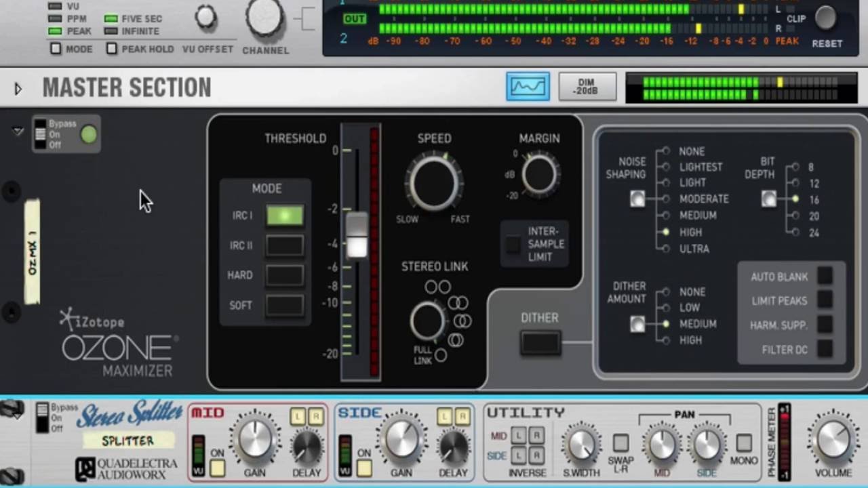868x488 pixels.
Task: Set bit depth to 12
Action: click(x=795, y=183)
